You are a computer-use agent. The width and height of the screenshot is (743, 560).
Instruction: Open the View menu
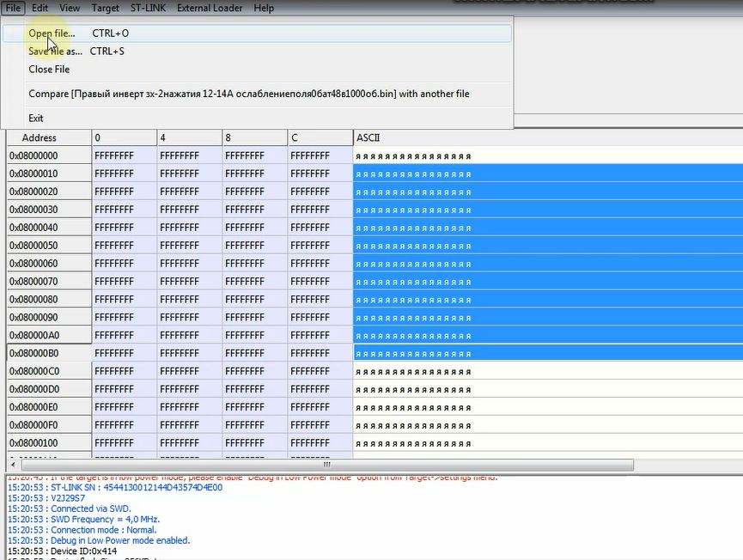click(x=70, y=8)
